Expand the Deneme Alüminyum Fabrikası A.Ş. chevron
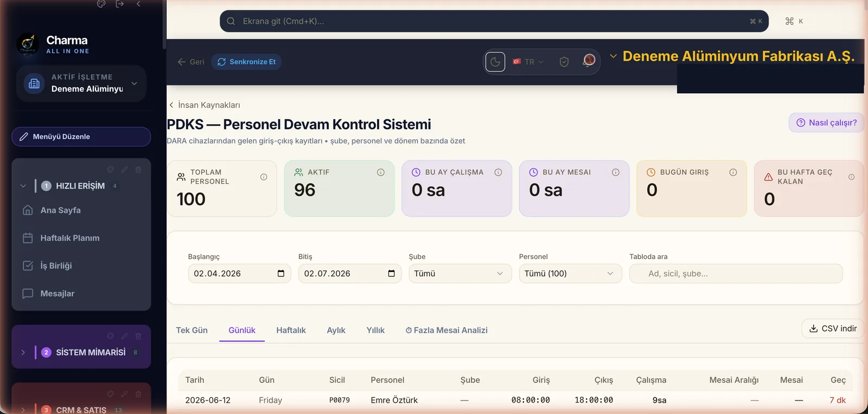868x414 pixels. [x=613, y=56]
